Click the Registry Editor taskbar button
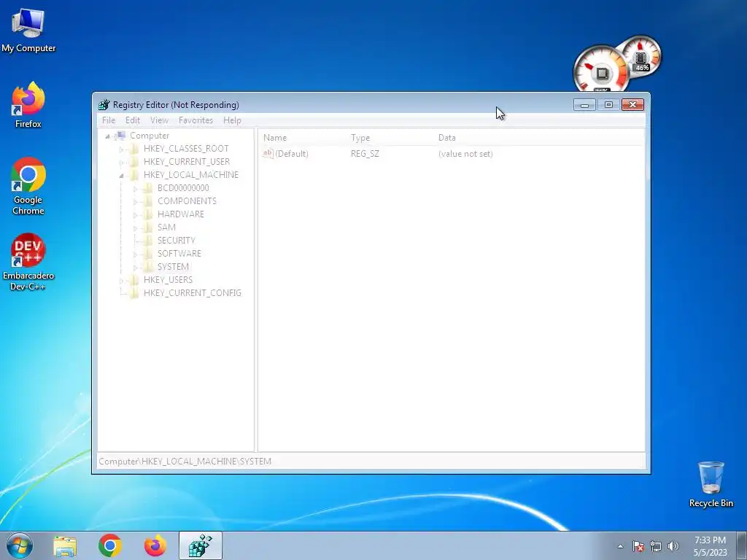Viewport: 747px width, 560px height. [x=201, y=545]
